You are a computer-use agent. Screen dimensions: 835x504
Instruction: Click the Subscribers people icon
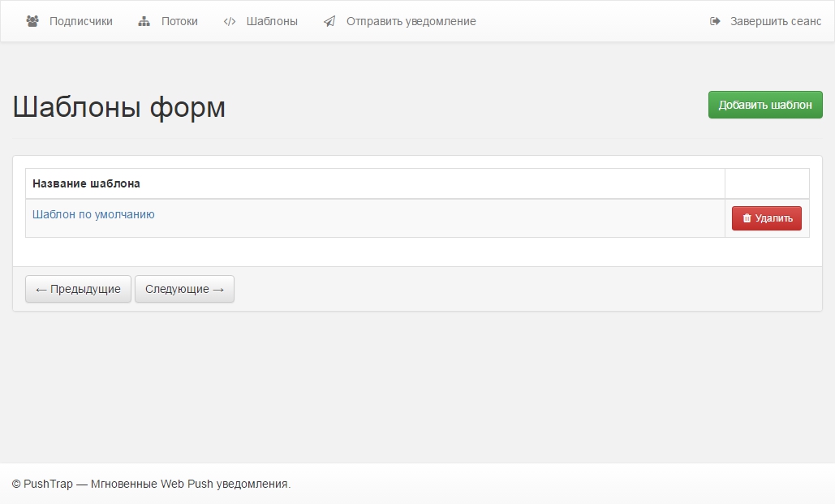point(32,21)
